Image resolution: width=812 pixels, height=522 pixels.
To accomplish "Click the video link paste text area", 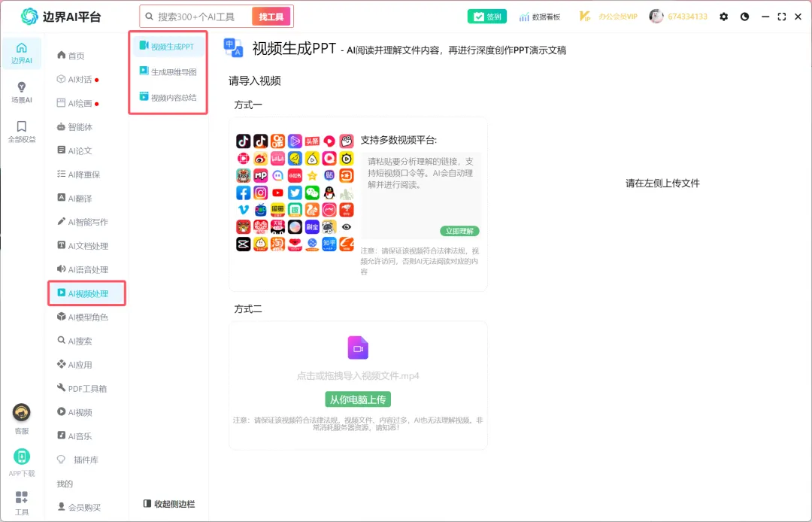I will point(421,196).
